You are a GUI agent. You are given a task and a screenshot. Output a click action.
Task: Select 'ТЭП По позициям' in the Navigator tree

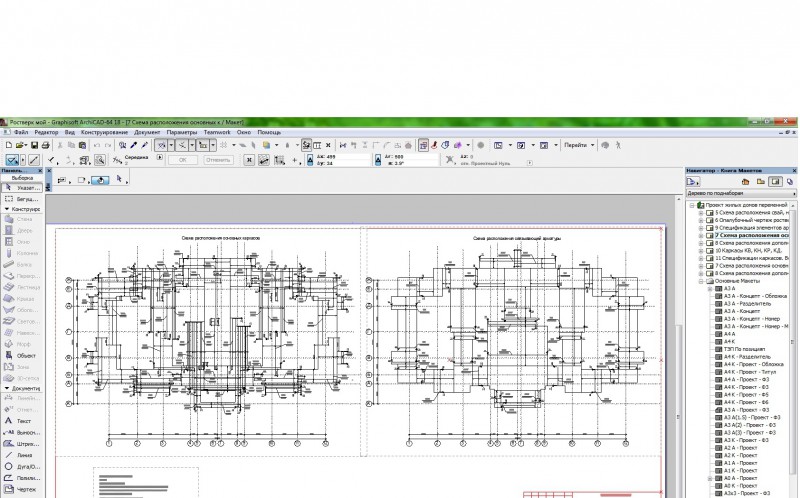point(744,350)
